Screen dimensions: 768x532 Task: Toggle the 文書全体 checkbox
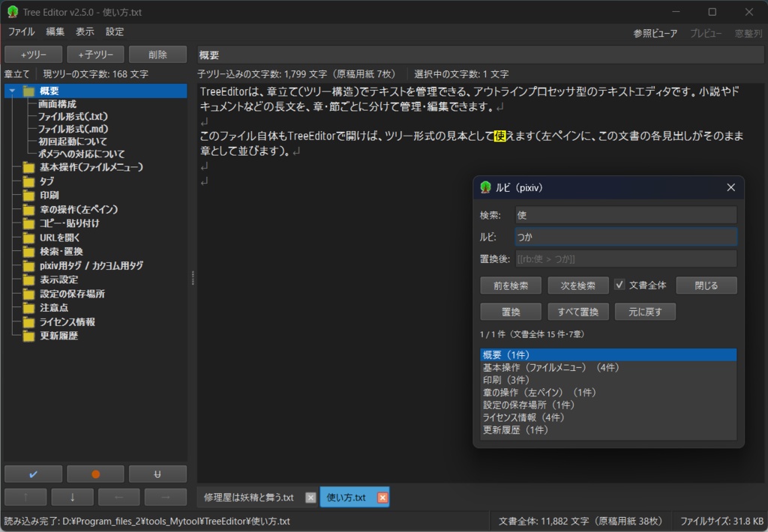619,285
